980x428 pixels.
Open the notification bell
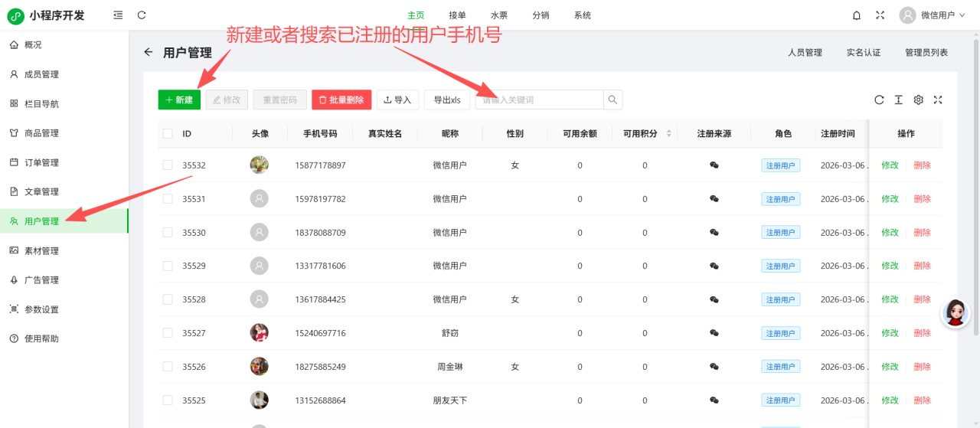pyautogui.click(x=856, y=15)
